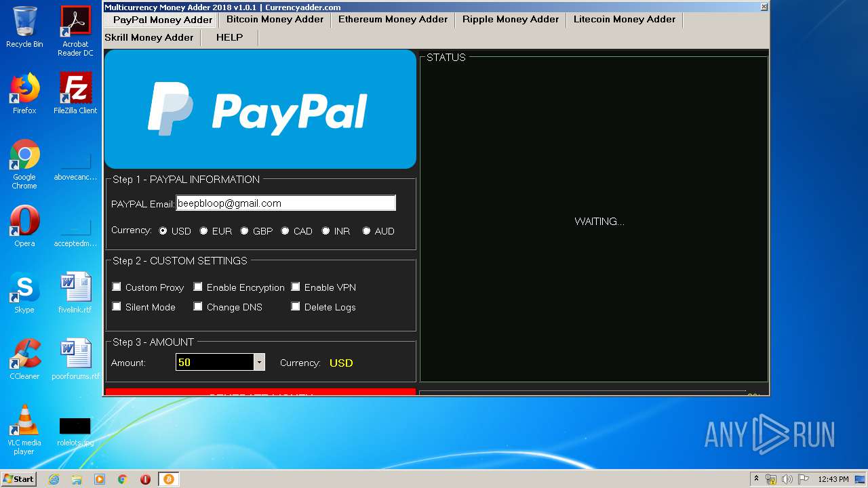Screen dimensions: 868x488
Task: Click the progress bar below the status panel
Action: point(583,393)
